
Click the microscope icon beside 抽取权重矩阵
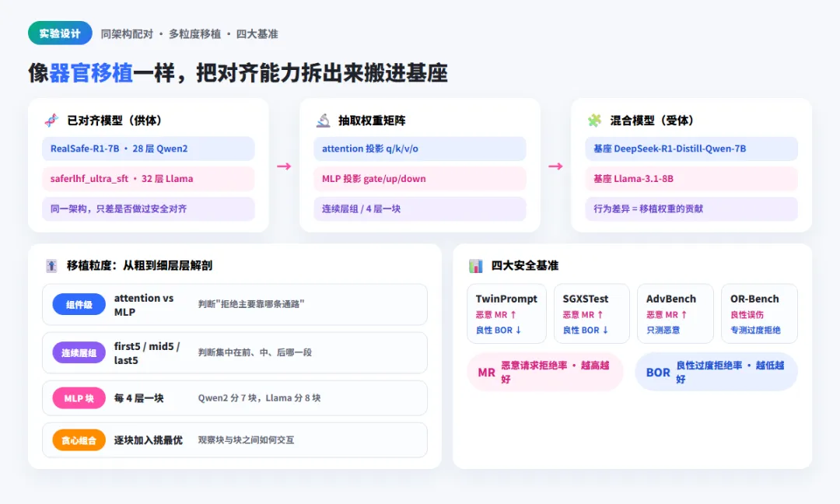click(323, 121)
